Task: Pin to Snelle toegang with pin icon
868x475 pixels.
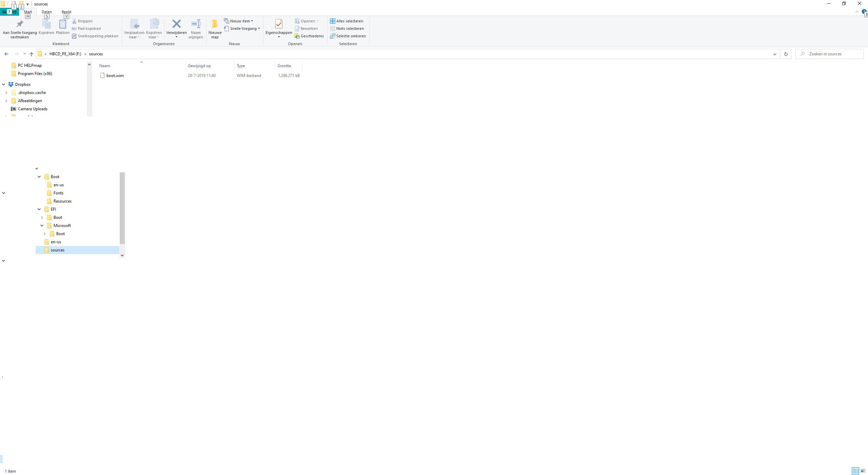Action: coord(20,24)
